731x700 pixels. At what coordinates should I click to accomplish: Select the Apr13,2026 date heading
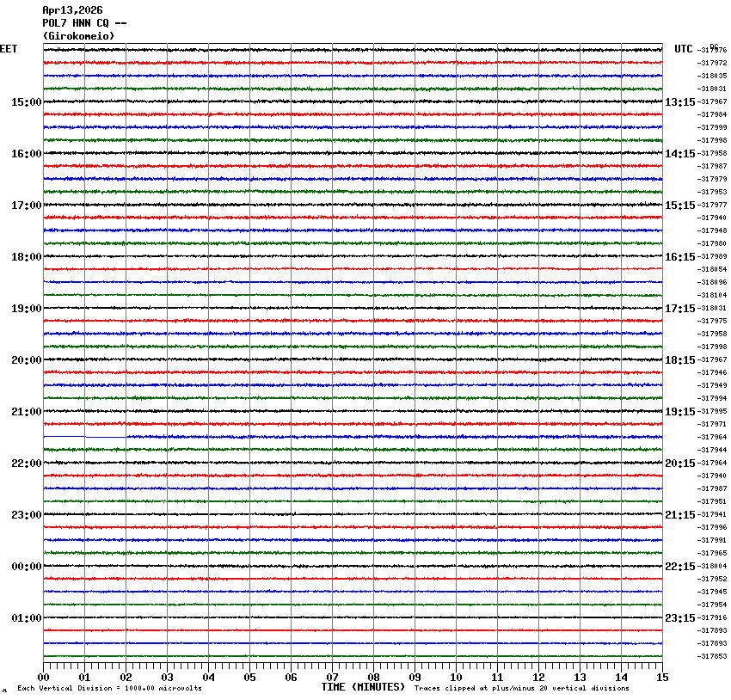[x=72, y=9]
